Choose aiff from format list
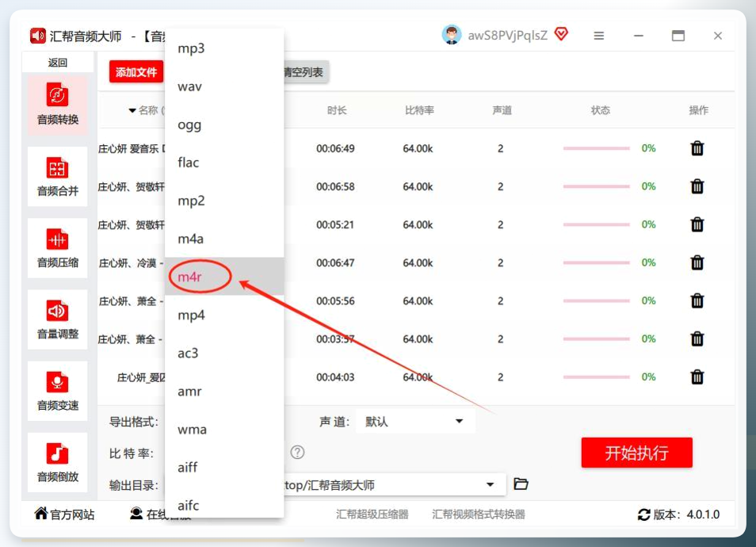 pyautogui.click(x=224, y=468)
